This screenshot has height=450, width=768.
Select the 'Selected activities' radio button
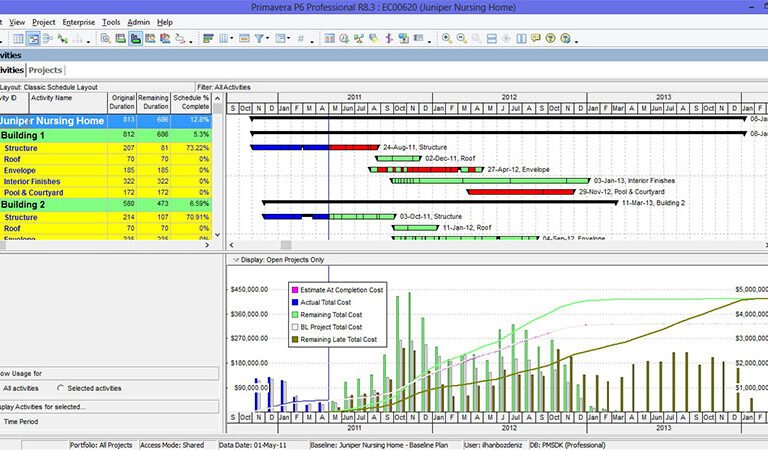tap(60, 388)
